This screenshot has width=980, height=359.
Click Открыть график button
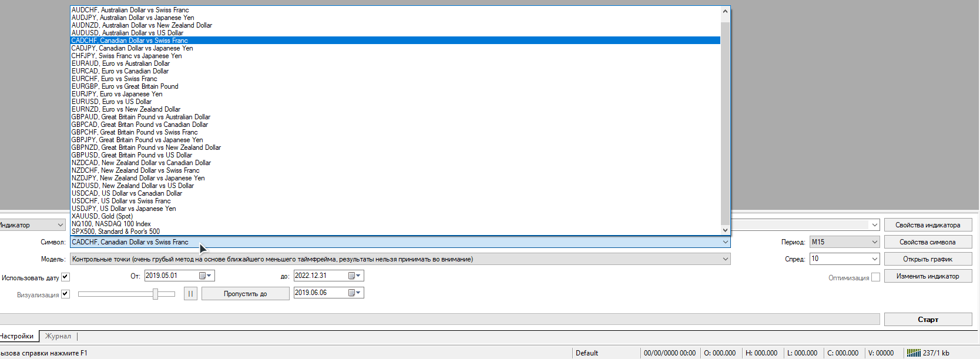pos(928,259)
